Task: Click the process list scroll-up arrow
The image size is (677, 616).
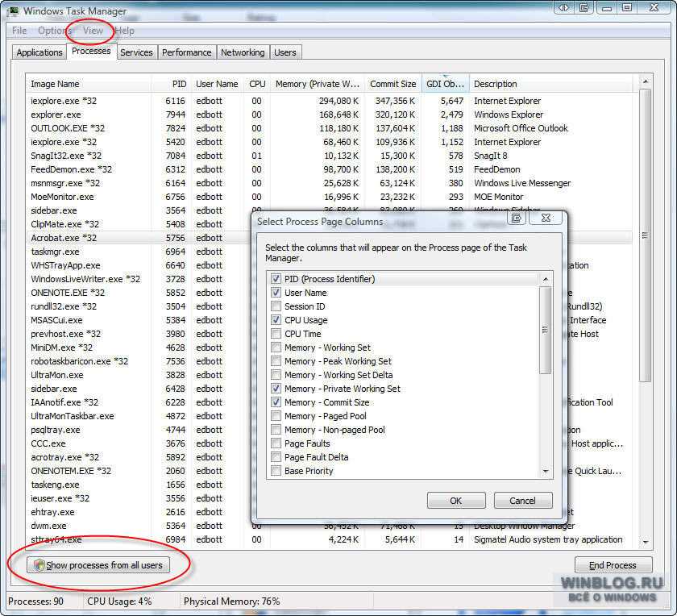Action: pos(645,81)
